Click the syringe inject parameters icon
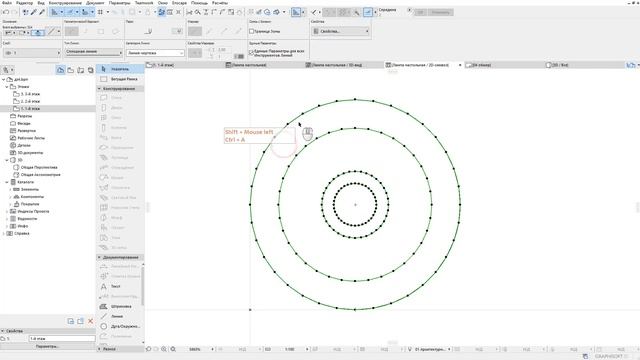The image size is (640, 360). pos(42,12)
